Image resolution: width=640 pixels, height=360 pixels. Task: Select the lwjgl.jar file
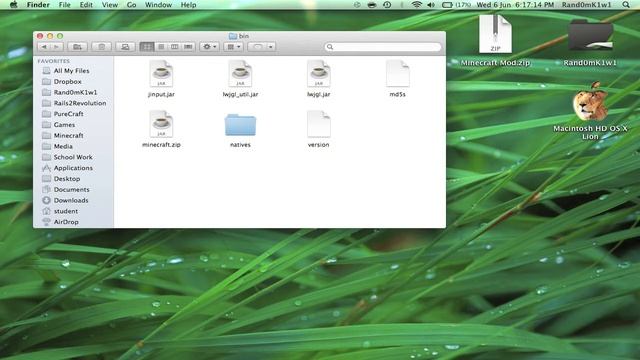(x=319, y=79)
